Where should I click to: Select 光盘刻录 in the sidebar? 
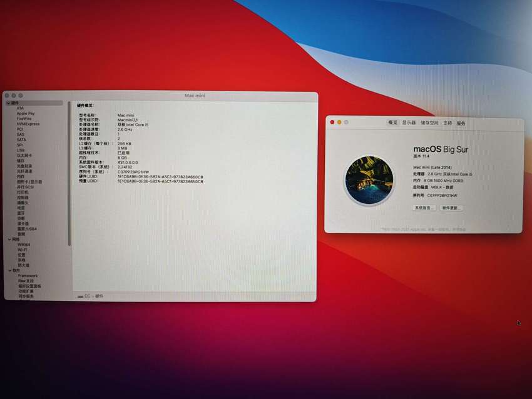[x=24, y=166]
